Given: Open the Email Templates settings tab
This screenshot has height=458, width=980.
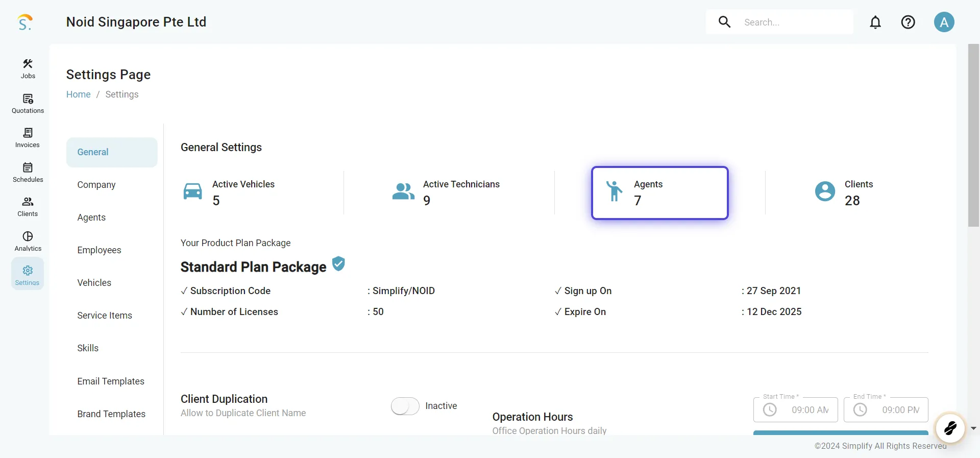Looking at the screenshot, I should point(112,381).
